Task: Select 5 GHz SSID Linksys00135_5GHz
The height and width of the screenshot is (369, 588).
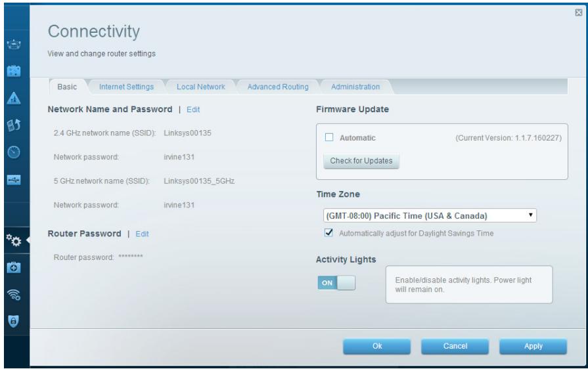Action: point(199,181)
